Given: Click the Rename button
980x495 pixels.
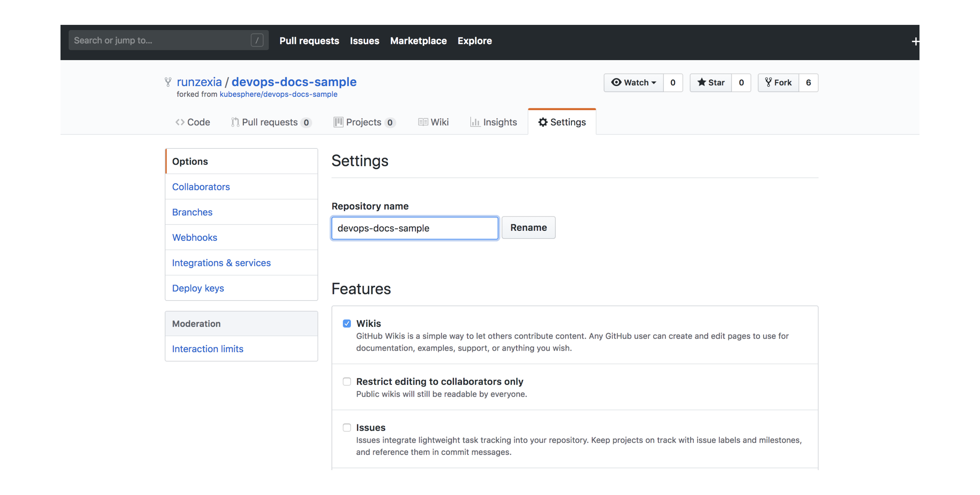Looking at the screenshot, I should (x=529, y=227).
